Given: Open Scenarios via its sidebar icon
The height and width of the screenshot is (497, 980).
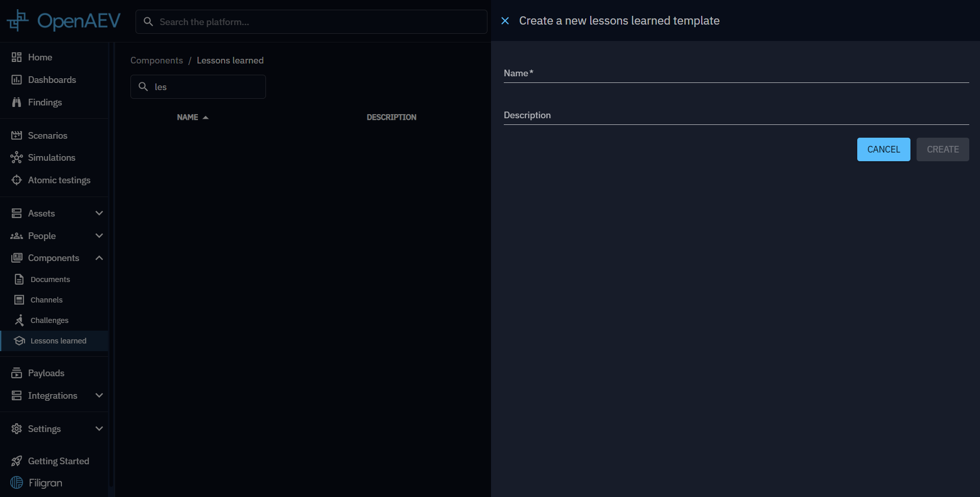Looking at the screenshot, I should [x=16, y=136].
